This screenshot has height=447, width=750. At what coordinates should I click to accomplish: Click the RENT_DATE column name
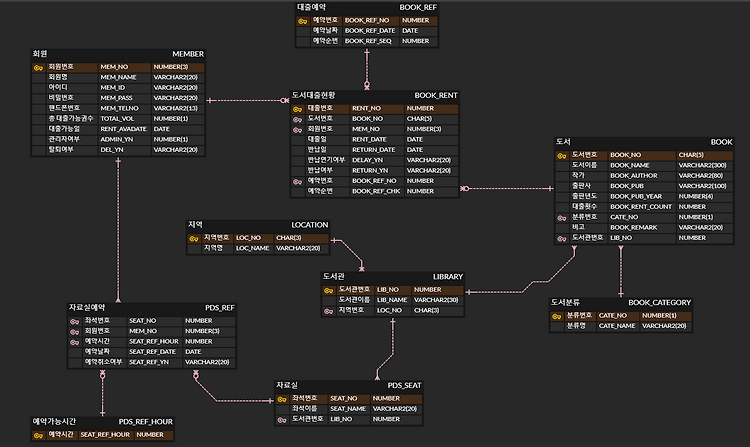[369, 140]
